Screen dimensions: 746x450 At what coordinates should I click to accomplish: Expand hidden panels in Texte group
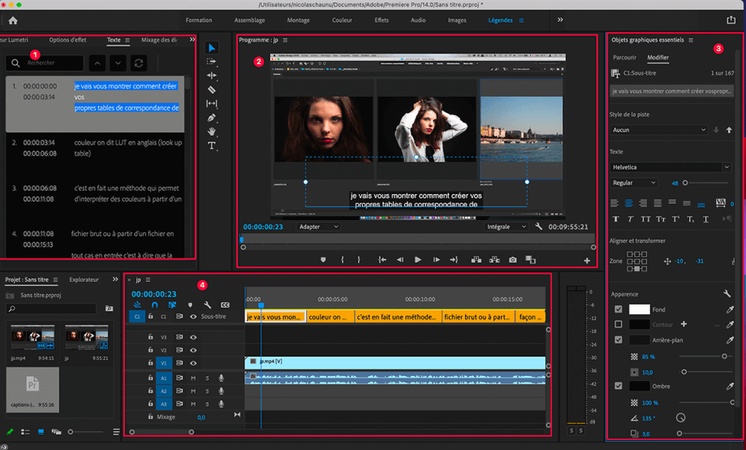point(192,39)
